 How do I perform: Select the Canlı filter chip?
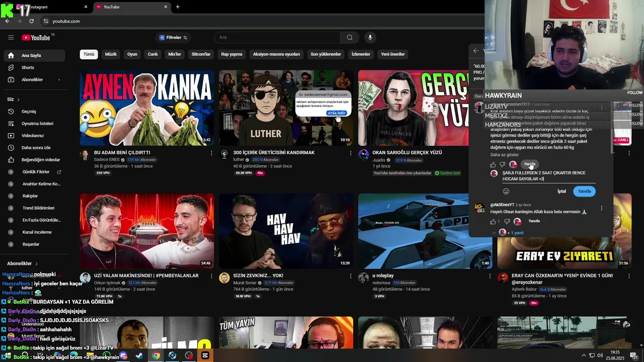[x=152, y=54]
